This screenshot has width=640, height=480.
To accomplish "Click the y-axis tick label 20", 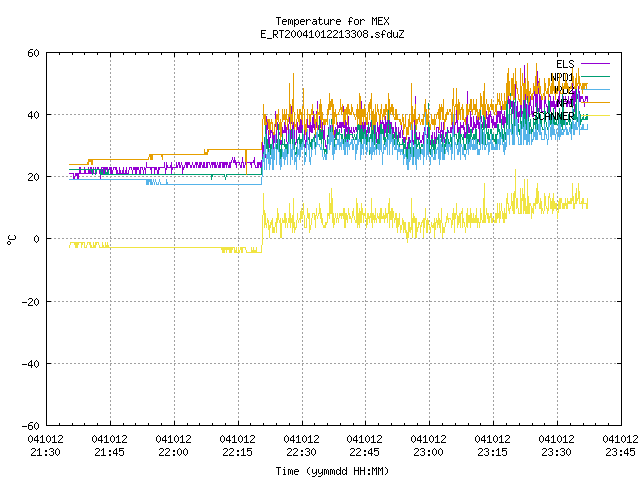I will tap(33, 177).
